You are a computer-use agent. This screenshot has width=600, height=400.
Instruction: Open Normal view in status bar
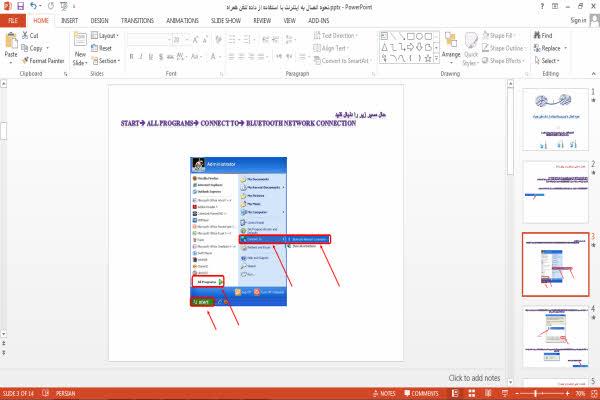click(x=455, y=393)
